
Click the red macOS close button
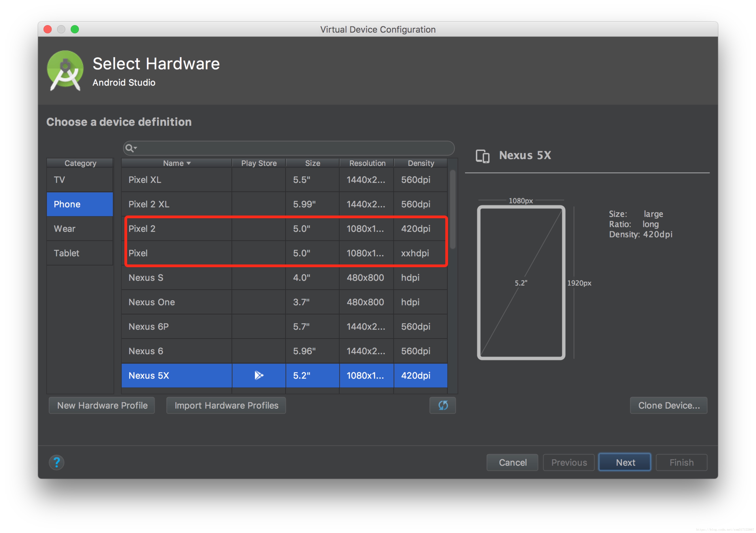48,29
